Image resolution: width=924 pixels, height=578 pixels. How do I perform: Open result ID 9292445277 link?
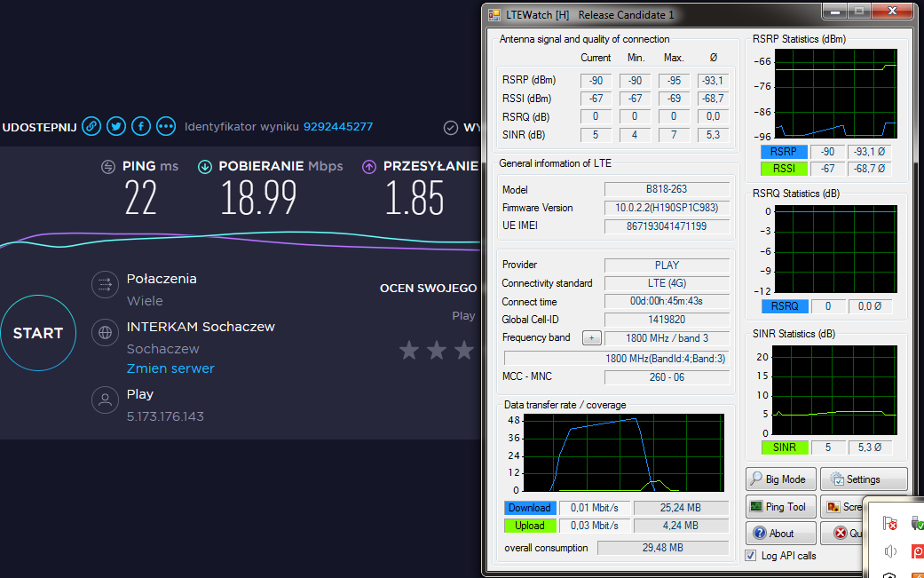click(338, 127)
